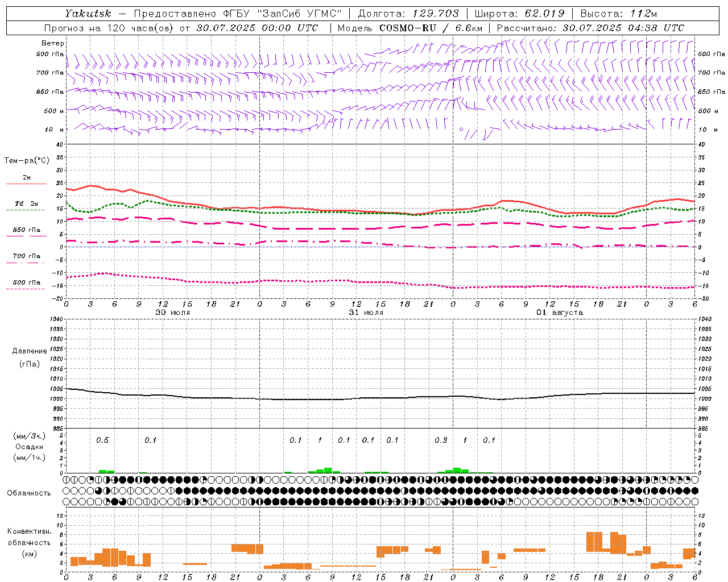Select the 'Td 2м' legend label
The image size is (728, 582).
pyautogui.click(x=27, y=203)
